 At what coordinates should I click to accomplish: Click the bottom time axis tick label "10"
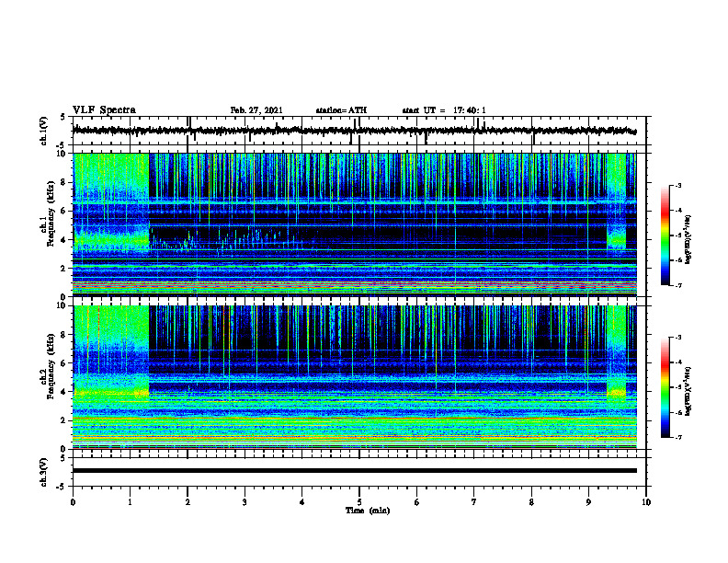coord(646,502)
